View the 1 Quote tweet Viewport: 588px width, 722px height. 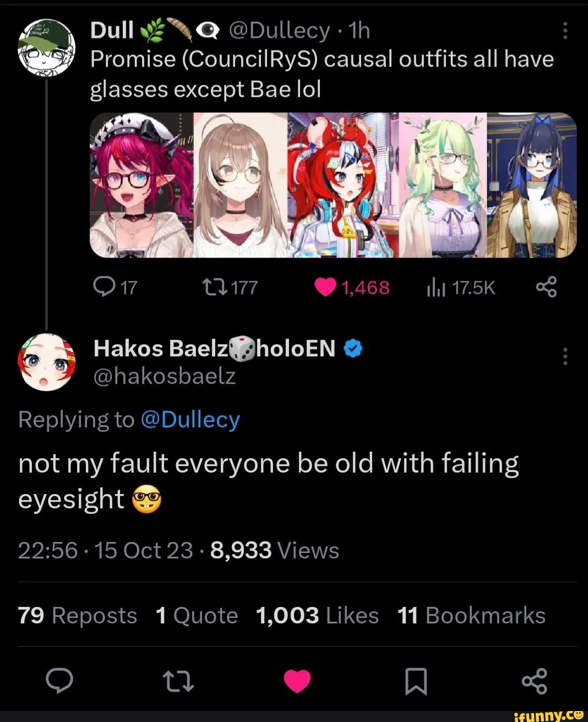click(197, 615)
